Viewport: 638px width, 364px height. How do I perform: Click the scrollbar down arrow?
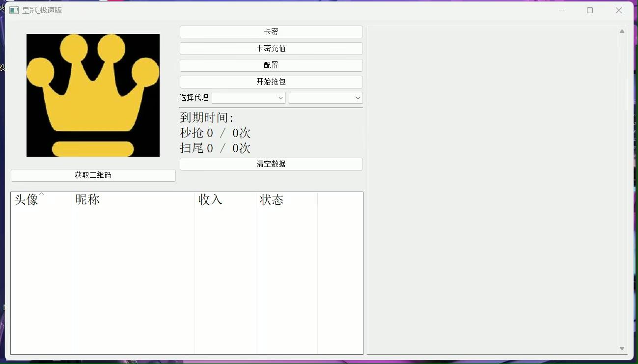coord(621,348)
